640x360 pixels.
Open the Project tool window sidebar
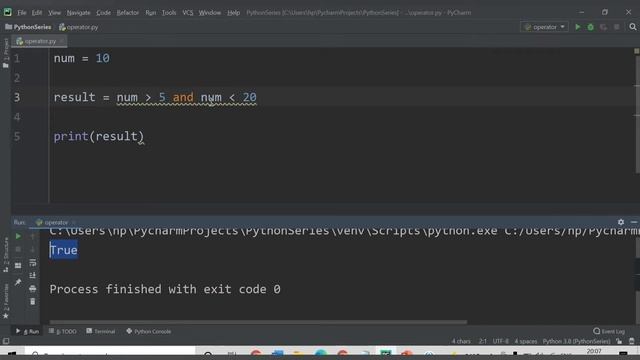pyautogui.click(x=5, y=53)
